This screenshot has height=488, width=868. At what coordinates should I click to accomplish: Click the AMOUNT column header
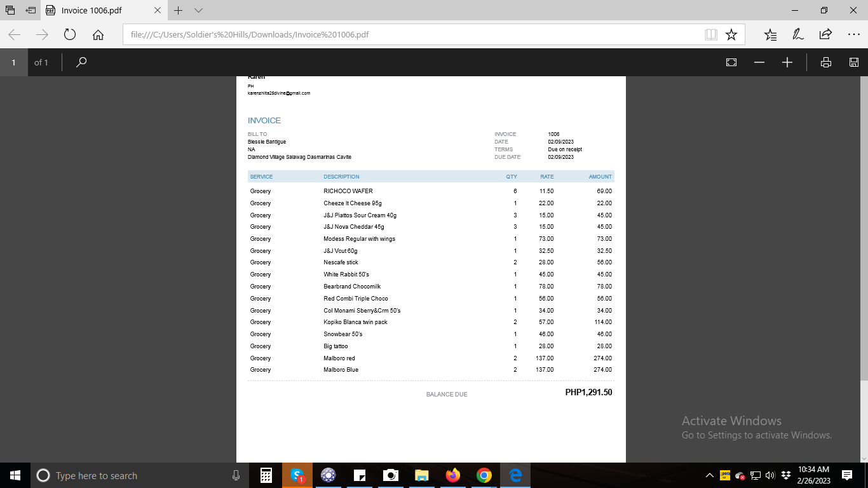click(600, 177)
